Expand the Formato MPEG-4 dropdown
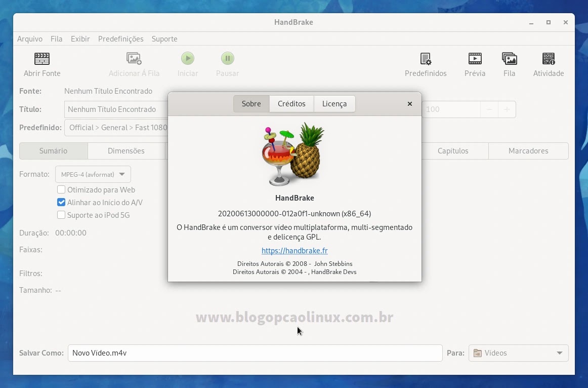This screenshot has width=588, height=388. click(93, 174)
